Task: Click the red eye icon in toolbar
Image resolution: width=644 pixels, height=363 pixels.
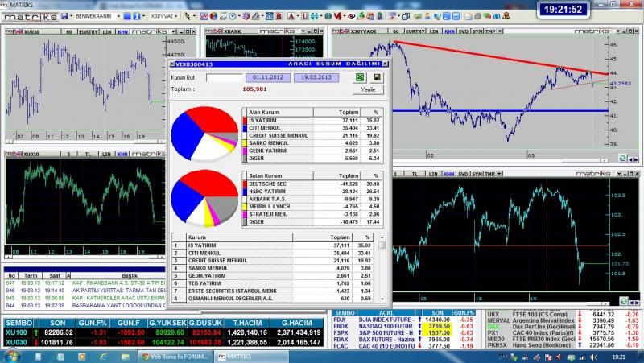Action: [351, 16]
